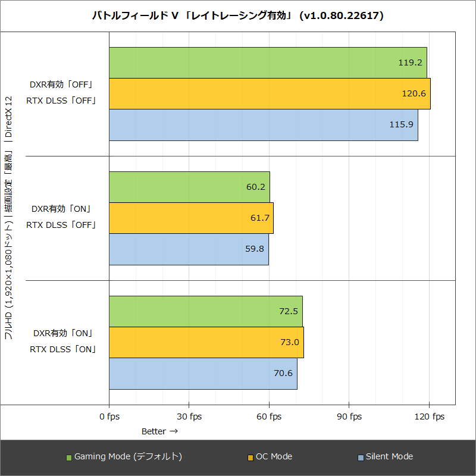Select the blue bar labeled 70.6
Image resolution: width=476 pixels, height=476 pixels.
pyautogui.click(x=202, y=374)
